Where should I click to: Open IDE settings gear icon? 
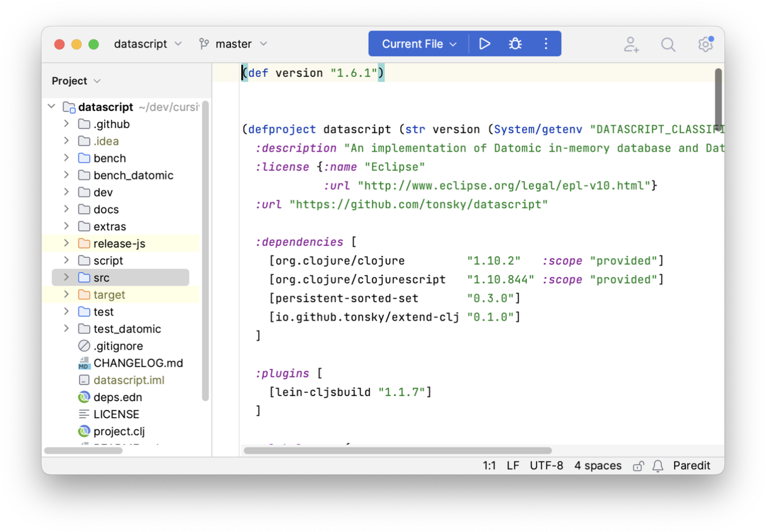(x=706, y=44)
